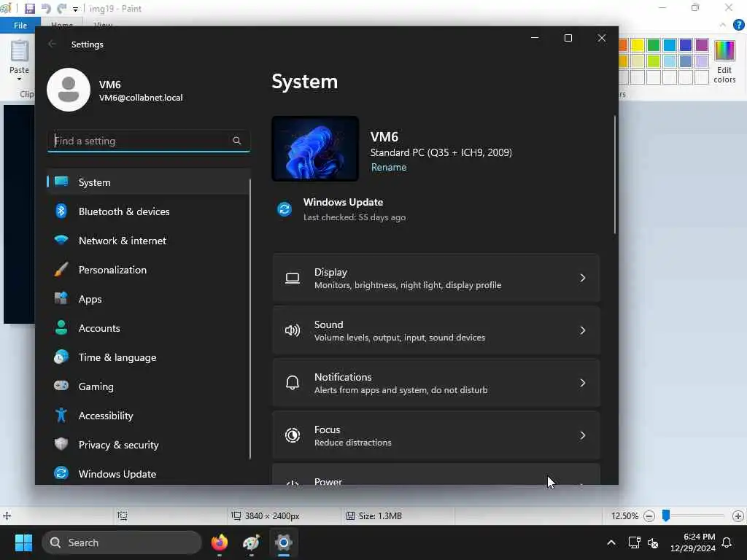The height and width of the screenshot is (560, 747).
Task: Switch to Paint from the taskbar
Action: (251, 542)
